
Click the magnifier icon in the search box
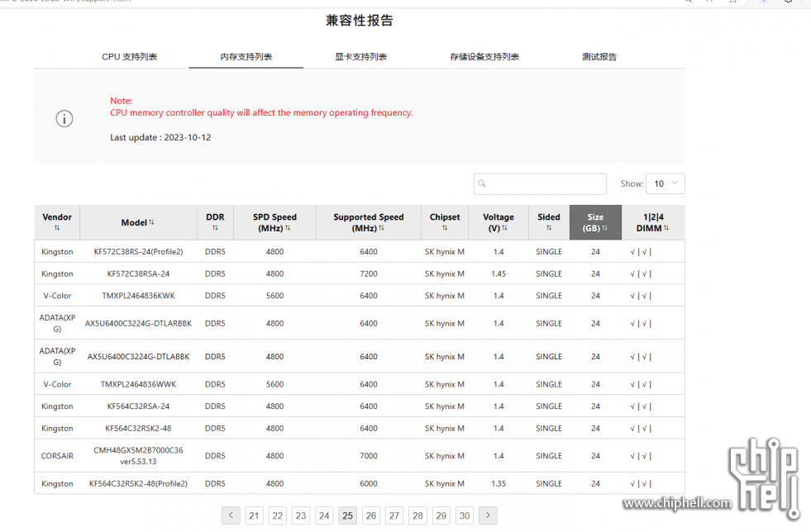pos(481,183)
